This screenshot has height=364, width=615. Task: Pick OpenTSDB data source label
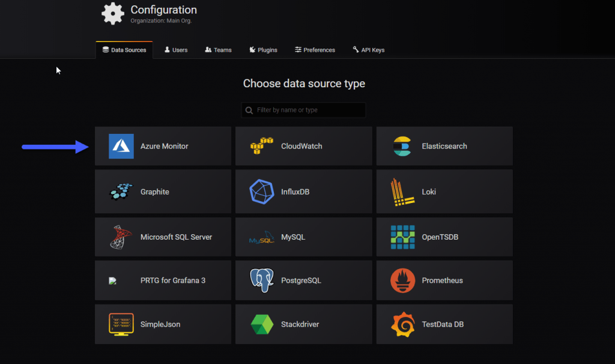point(440,237)
